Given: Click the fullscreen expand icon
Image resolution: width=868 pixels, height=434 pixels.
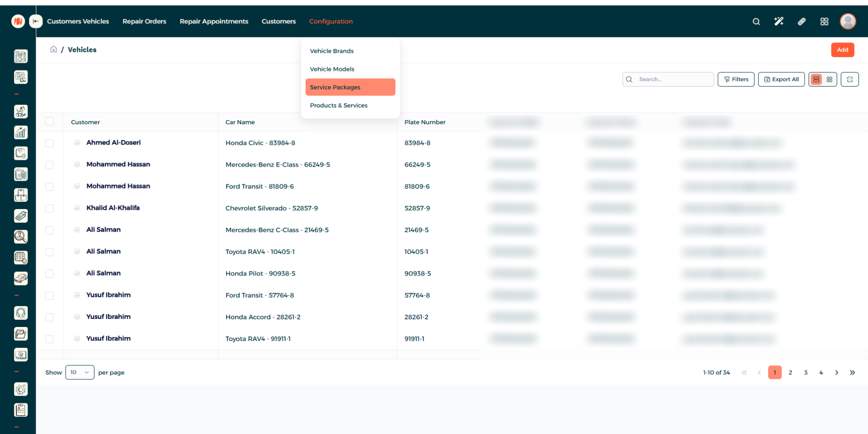Looking at the screenshot, I should 849,79.
